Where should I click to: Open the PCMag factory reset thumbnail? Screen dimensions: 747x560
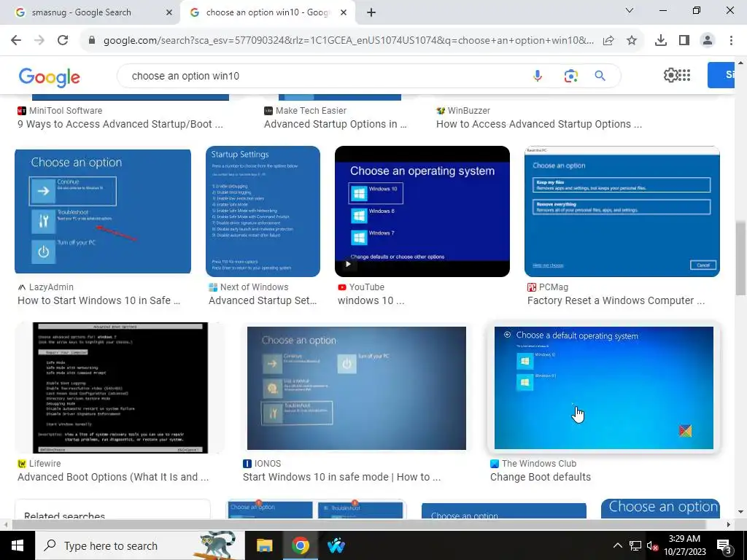click(x=622, y=211)
